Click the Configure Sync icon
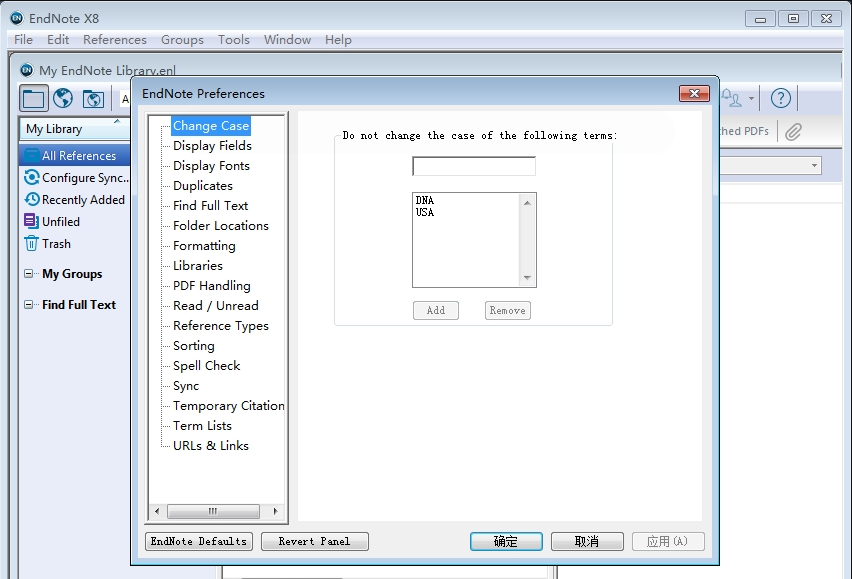 point(32,178)
